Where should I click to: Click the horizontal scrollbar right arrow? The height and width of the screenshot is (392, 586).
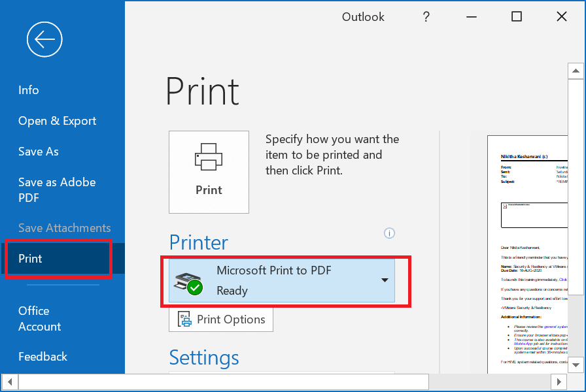[559, 382]
